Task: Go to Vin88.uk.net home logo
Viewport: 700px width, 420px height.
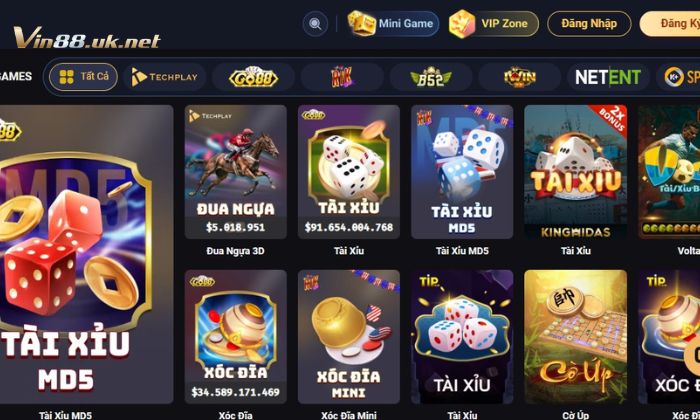Action: pos(87,37)
